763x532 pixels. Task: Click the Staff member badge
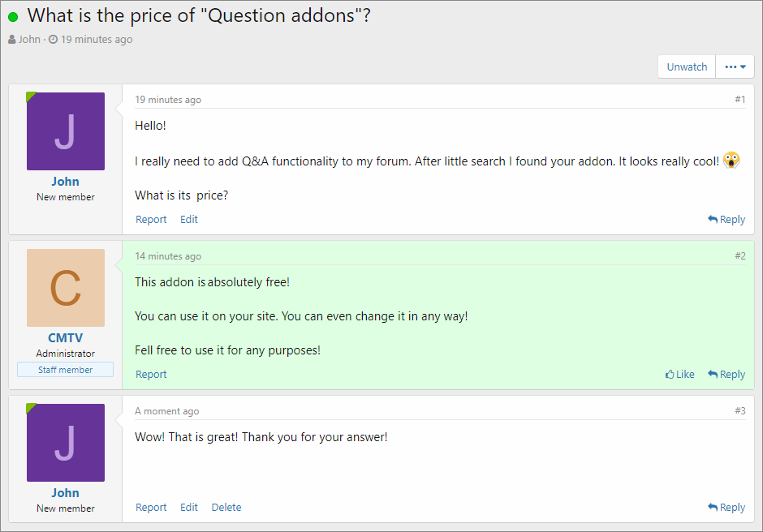pos(66,370)
